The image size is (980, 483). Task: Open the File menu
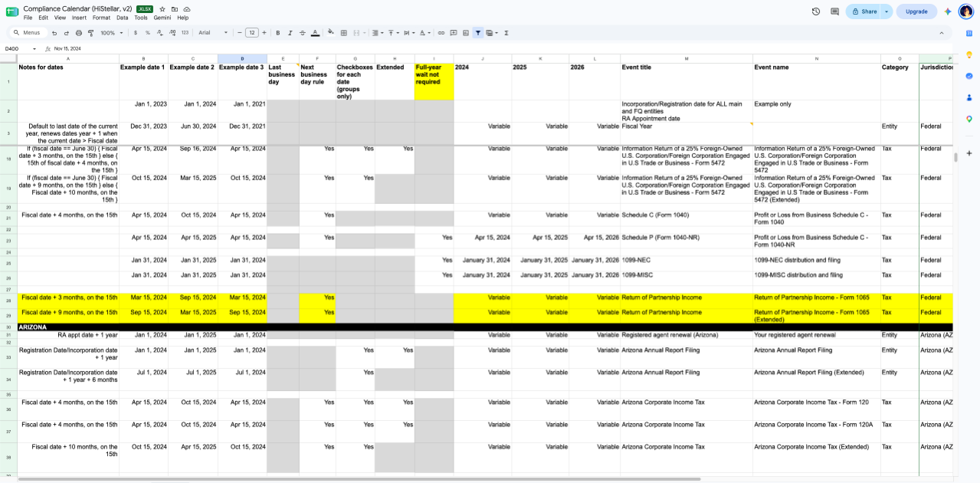(x=28, y=18)
